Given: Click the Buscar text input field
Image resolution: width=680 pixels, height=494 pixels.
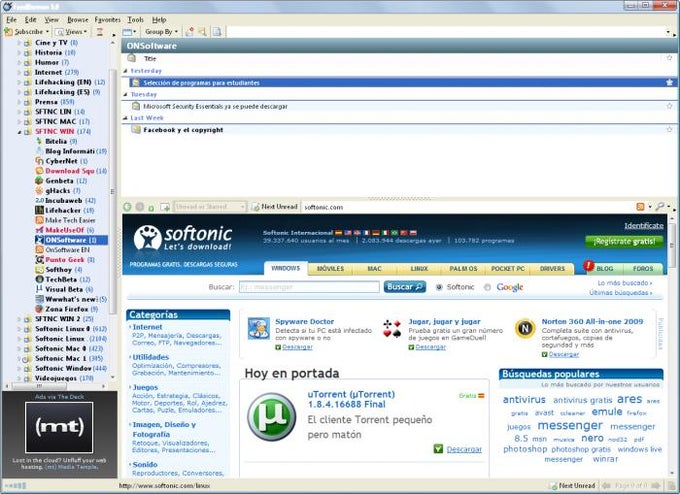Looking at the screenshot, I should point(309,287).
